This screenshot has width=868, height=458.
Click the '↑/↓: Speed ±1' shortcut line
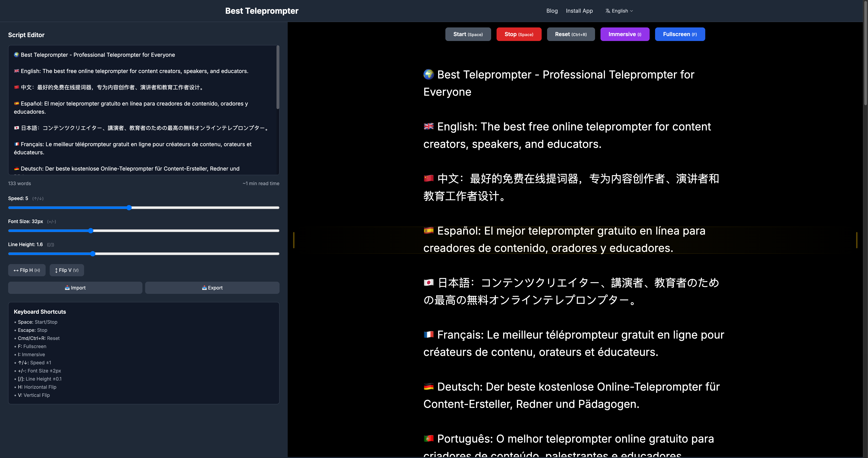(x=34, y=363)
